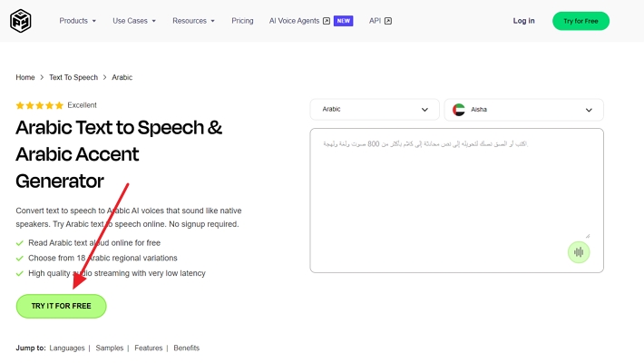Screen dimensions: 644x363
Task: Click the resize handle of the text area
Action: [x=587, y=235]
